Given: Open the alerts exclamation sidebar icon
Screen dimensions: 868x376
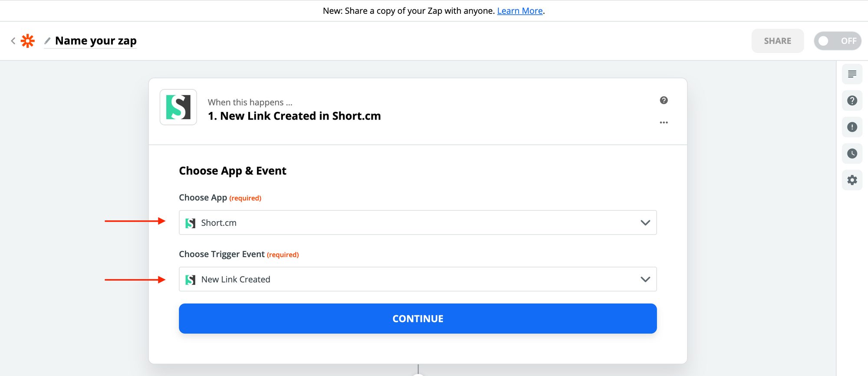Looking at the screenshot, I should pos(852,127).
